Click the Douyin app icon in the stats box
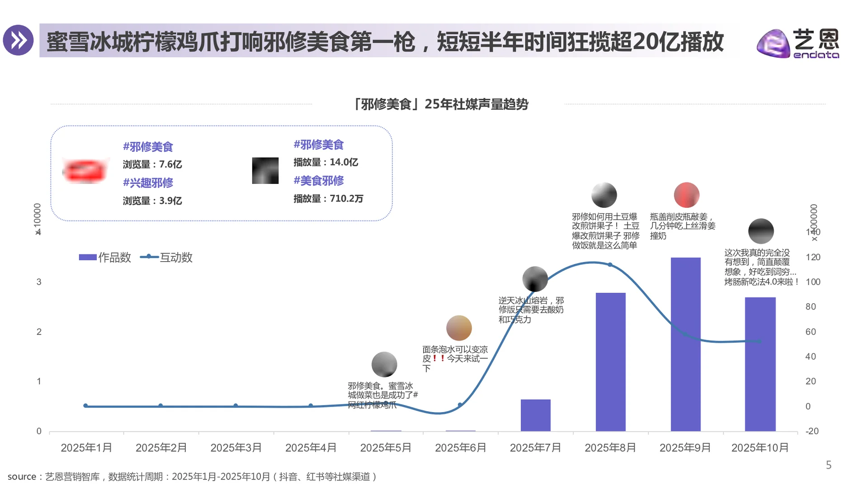Screen dimensions: 868x488 (265, 171)
